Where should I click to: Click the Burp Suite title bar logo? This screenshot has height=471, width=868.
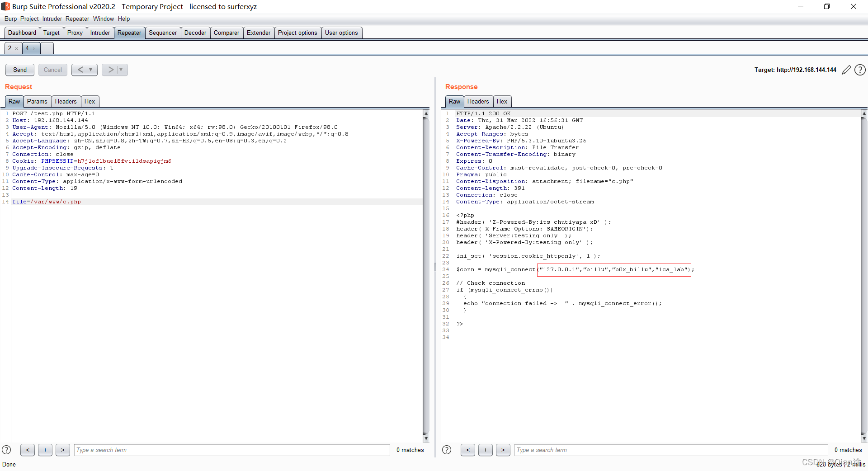(5, 6)
